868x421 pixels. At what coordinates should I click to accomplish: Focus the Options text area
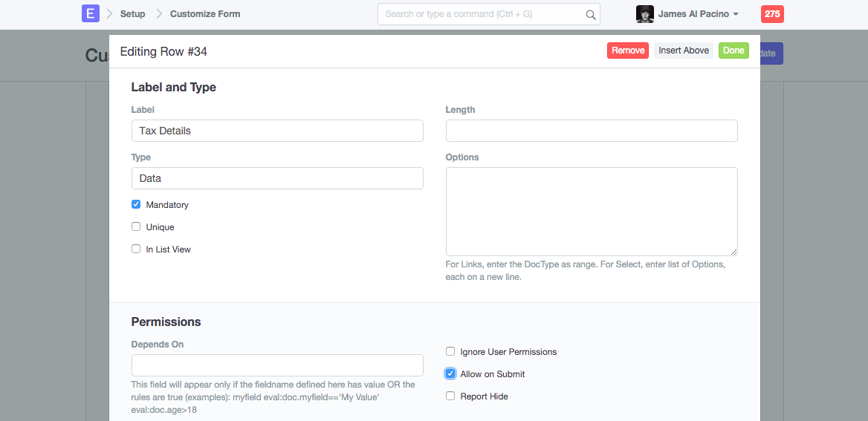[592, 212]
